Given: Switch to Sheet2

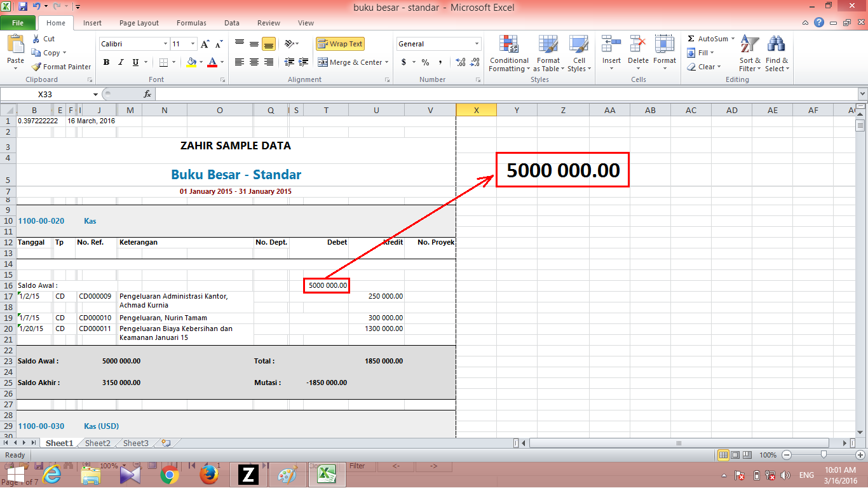Looking at the screenshot, I should click(98, 443).
